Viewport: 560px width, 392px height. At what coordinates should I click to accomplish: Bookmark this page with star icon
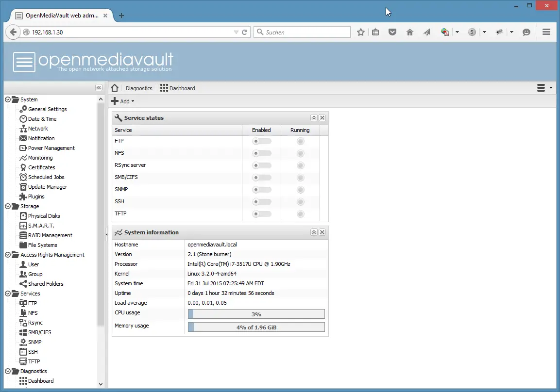[361, 32]
